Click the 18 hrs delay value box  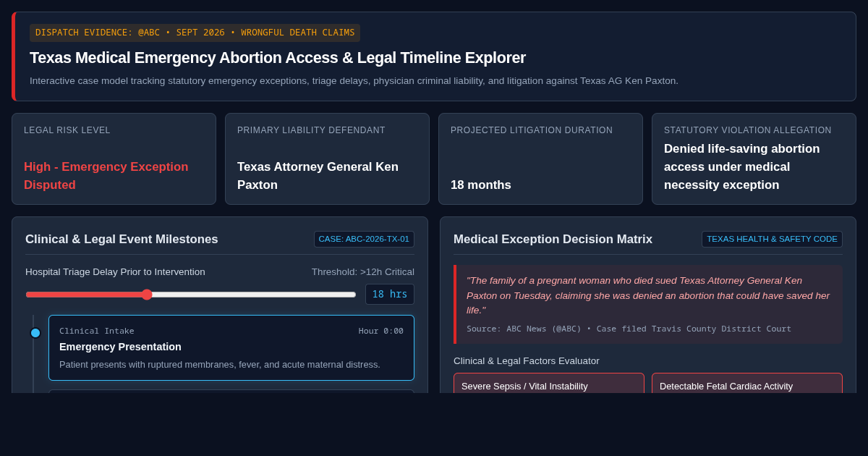tap(390, 295)
